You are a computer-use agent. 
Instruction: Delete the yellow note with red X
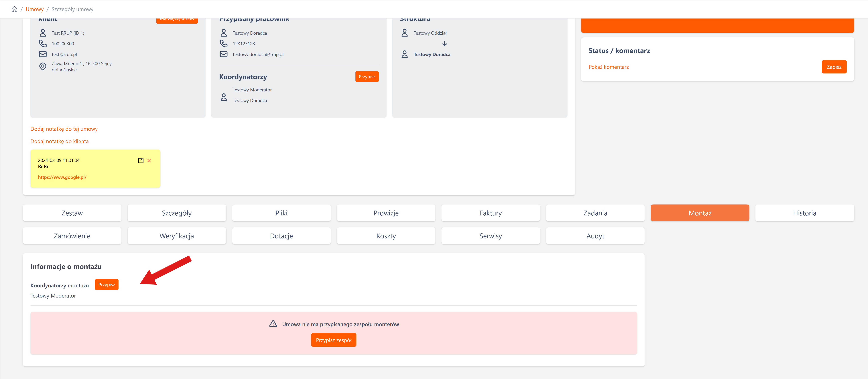pos(149,160)
